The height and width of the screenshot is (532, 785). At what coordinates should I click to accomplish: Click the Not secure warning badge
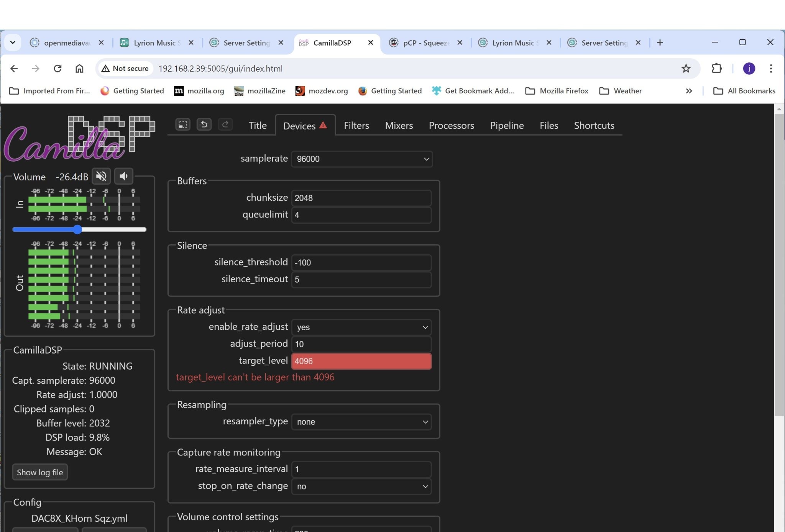[125, 69]
